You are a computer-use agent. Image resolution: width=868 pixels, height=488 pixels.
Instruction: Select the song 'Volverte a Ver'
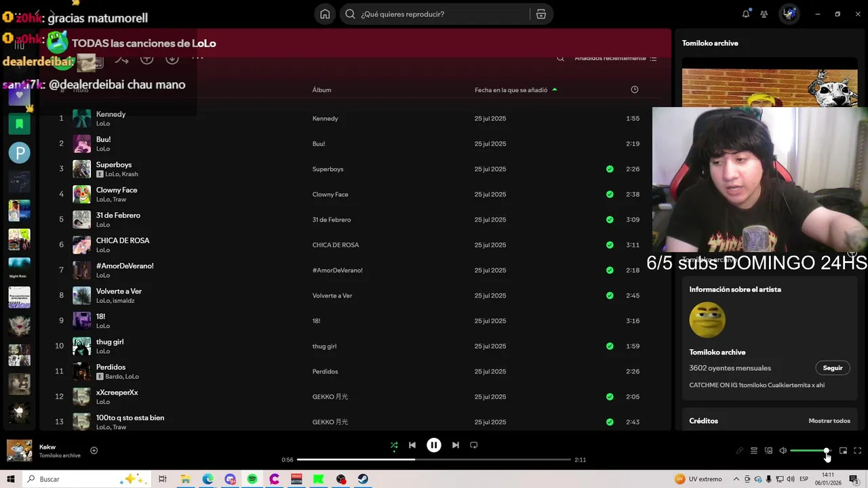[119, 291]
